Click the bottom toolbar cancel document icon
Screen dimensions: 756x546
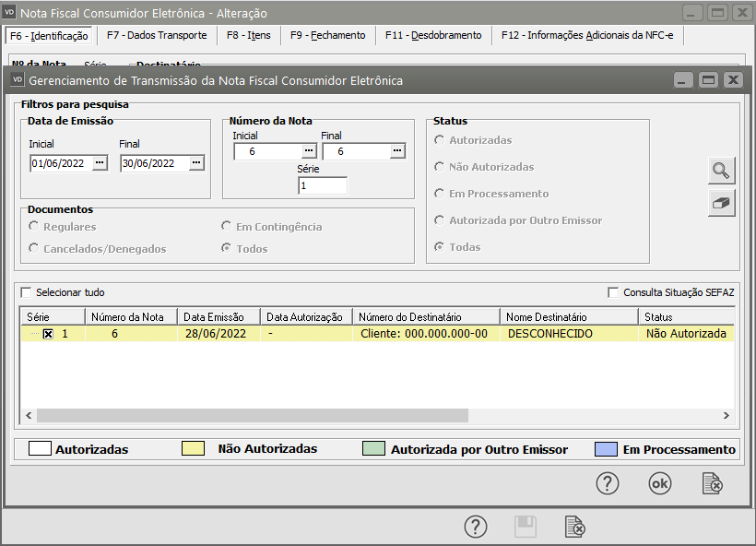[574, 527]
